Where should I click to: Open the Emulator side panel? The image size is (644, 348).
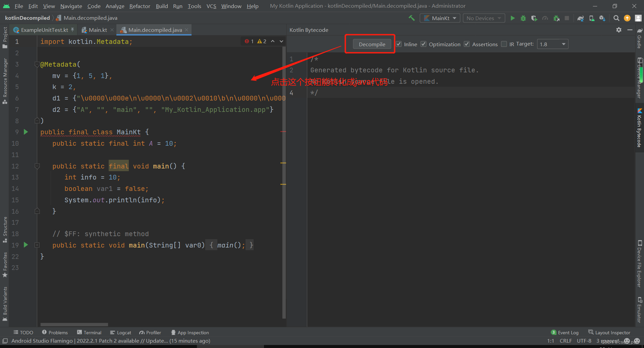[x=640, y=310]
